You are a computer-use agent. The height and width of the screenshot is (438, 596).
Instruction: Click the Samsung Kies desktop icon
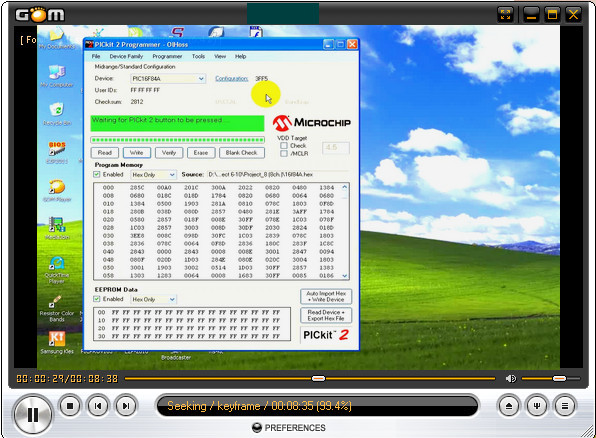57,343
